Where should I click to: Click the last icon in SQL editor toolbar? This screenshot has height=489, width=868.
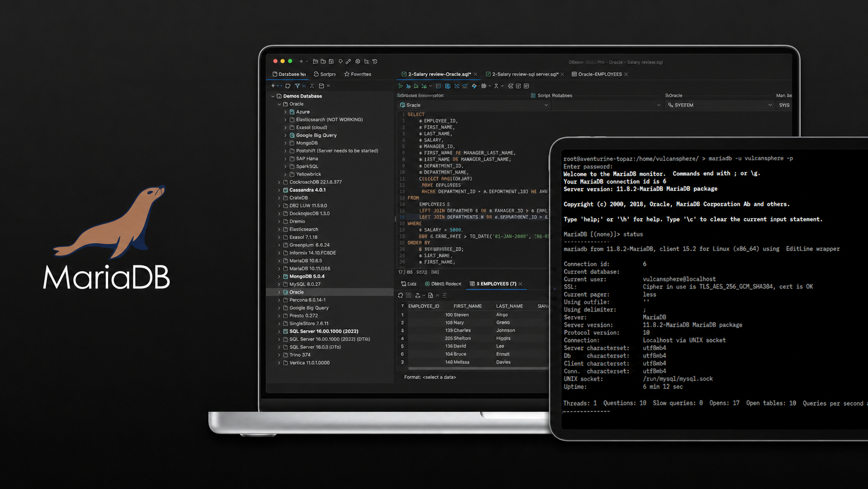tap(526, 86)
